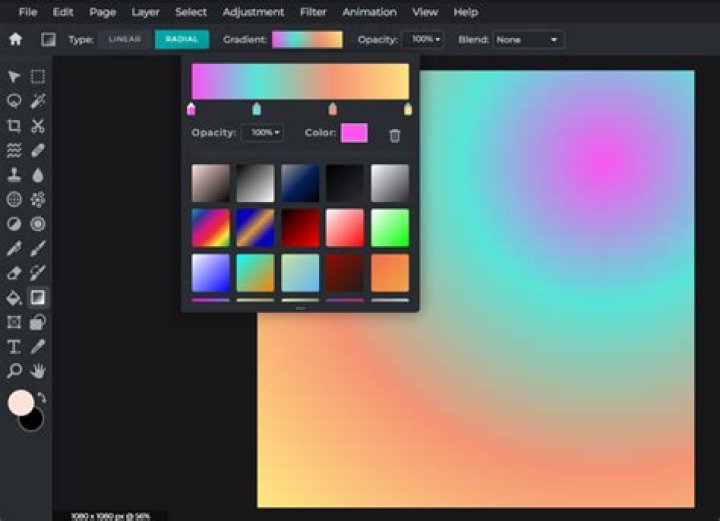Choose the rainbow gradient preset thumbnail
Image resolution: width=720 pixels, height=521 pixels.
coord(210,228)
